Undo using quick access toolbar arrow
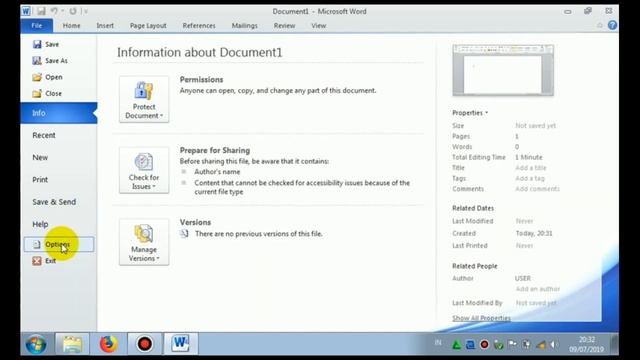 click(54, 11)
